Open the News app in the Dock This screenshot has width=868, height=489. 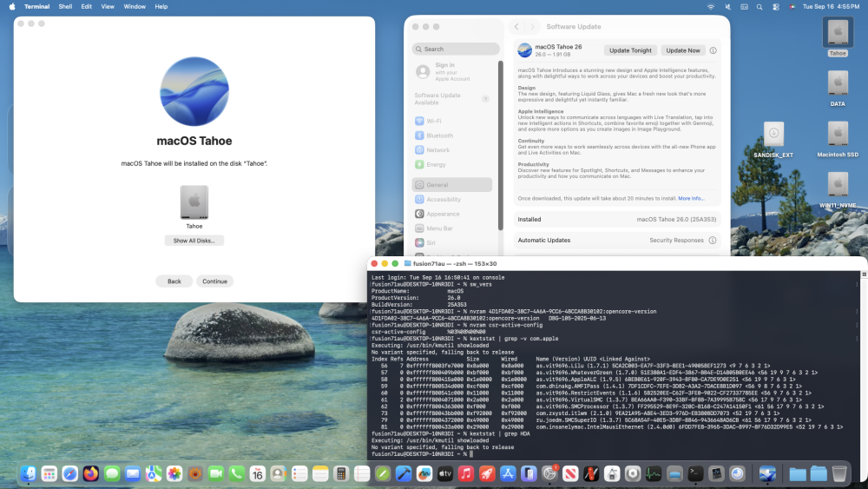[x=570, y=473]
